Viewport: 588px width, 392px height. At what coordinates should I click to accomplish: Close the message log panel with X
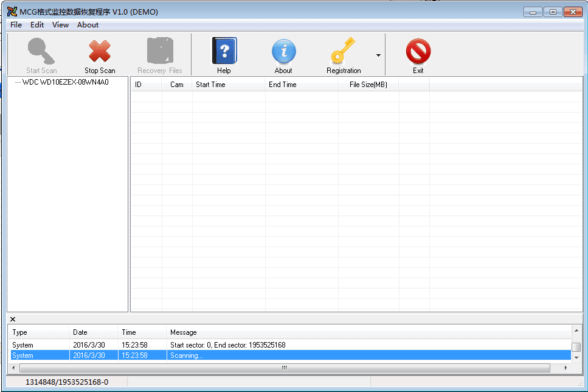13,319
